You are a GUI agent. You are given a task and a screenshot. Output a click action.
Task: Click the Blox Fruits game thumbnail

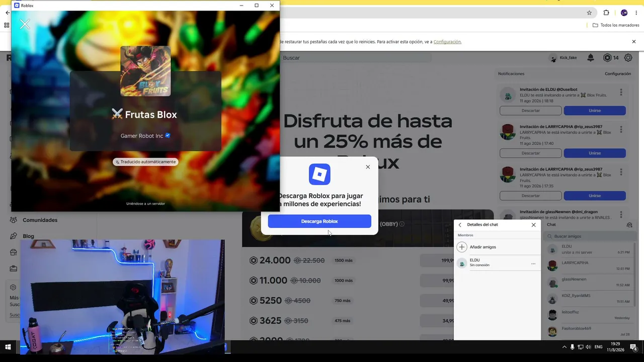tap(145, 71)
